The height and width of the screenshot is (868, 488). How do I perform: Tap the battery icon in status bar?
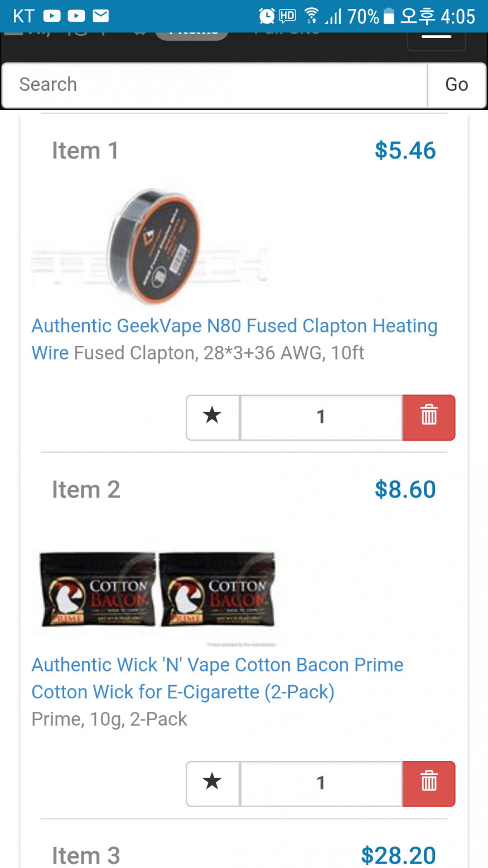pyautogui.click(x=389, y=16)
